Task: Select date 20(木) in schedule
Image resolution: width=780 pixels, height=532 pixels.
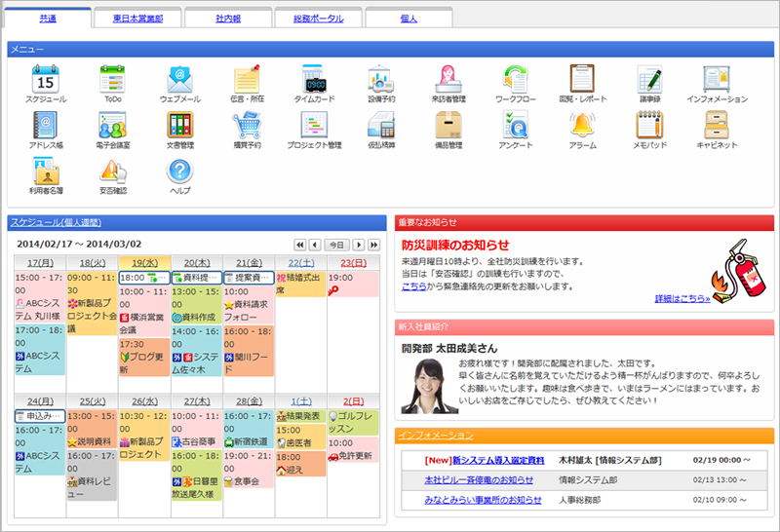Action: (x=197, y=263)
